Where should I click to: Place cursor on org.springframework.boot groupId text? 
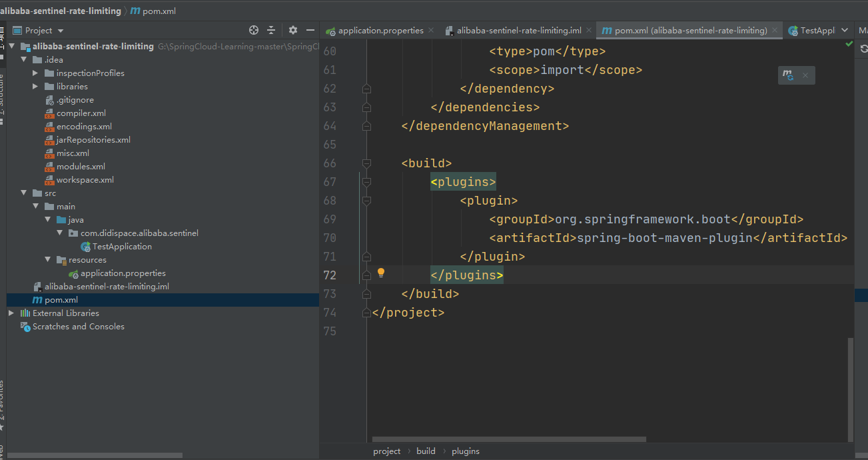[x=642, y=219]
